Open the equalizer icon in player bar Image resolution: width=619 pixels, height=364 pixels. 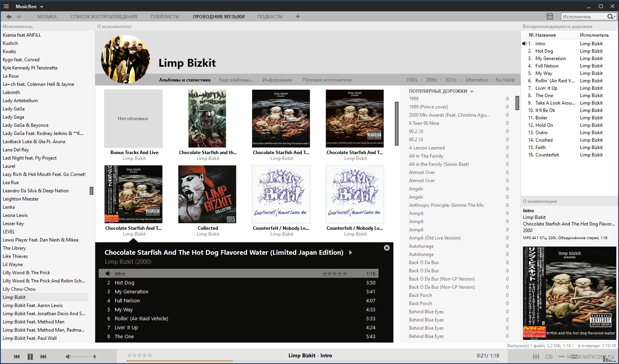(x=536, y=357)
